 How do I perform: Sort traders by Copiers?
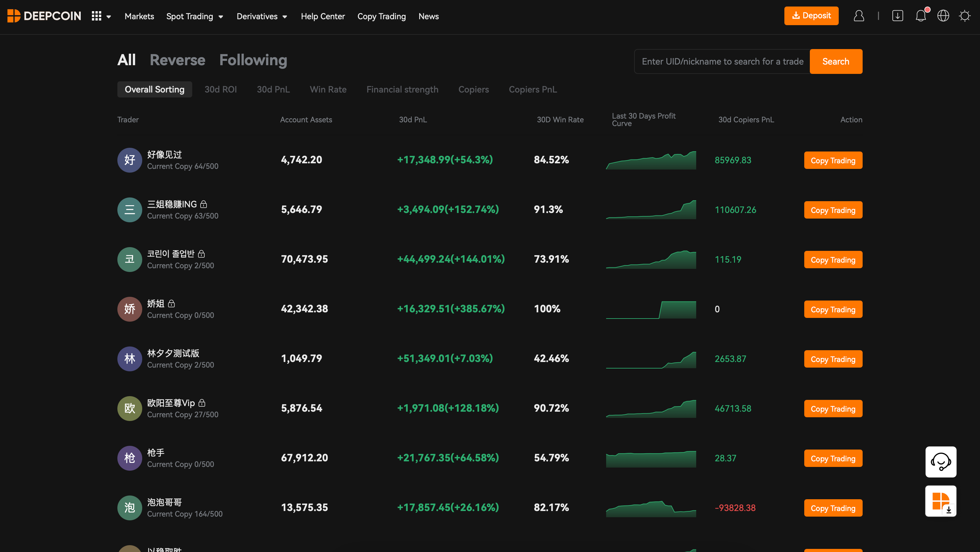click(x=474, y=89)
